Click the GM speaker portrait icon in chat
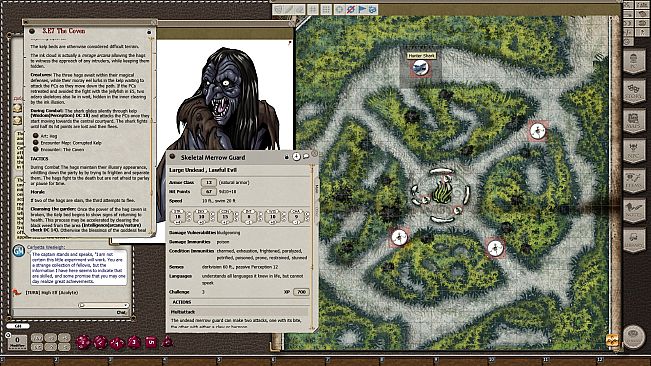This screenshot has height=366, width=651. point(19,251)
